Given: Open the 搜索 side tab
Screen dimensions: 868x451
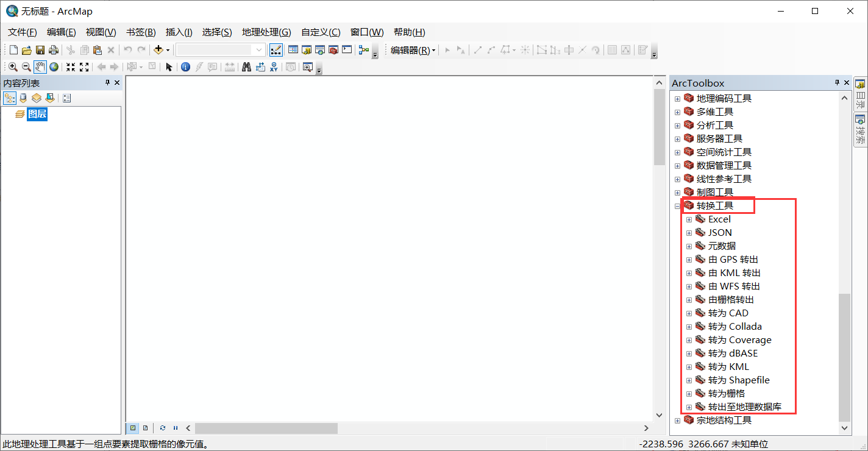Looking at the screenshot, I should click(860, 129).
